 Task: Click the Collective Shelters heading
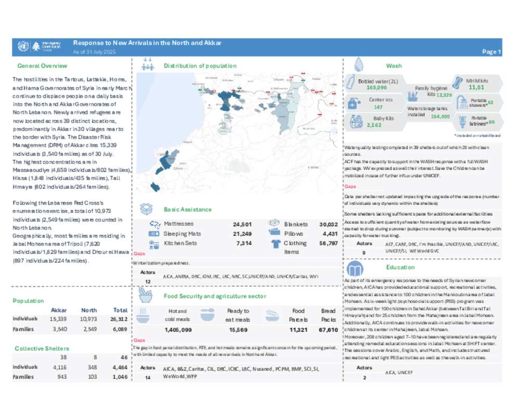(x=42, y=348)
